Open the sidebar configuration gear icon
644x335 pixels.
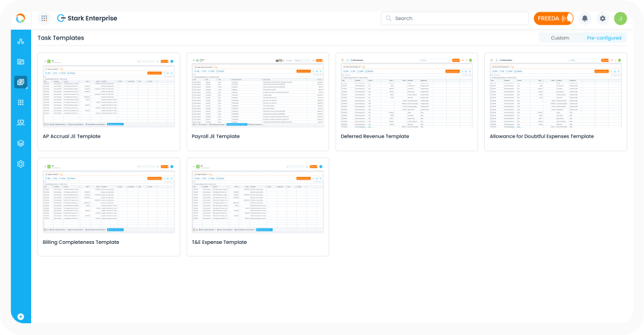(21, 164)
